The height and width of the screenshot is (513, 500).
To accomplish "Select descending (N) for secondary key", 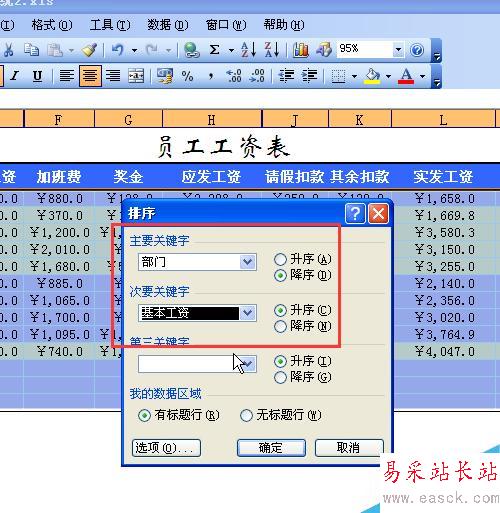I will [280, 326].
